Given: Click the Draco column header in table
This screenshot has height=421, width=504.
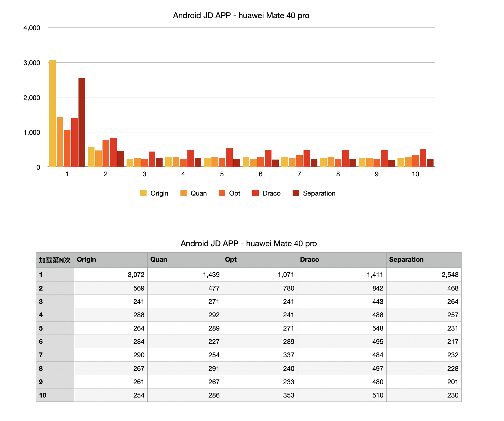Looking at the screenshot, I should click(342, 260).
